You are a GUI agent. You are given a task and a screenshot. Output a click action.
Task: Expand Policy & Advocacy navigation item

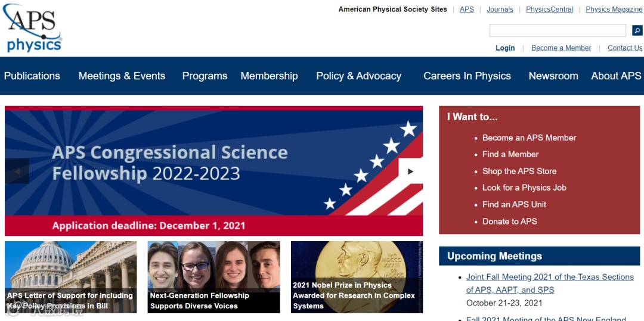pos(358,76)
